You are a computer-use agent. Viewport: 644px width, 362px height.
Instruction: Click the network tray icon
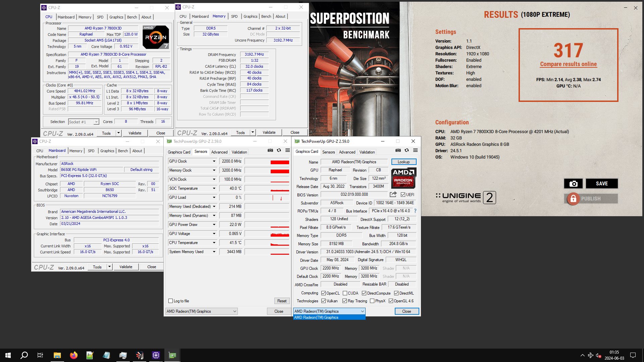coord(591,355)
